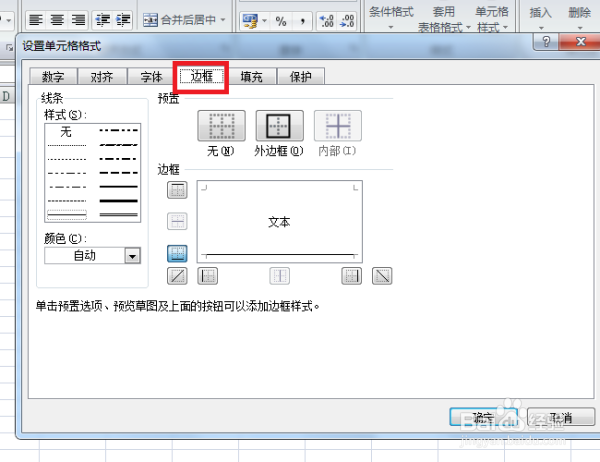Align text left in Excel ribbon

click(x=36, y=20)
